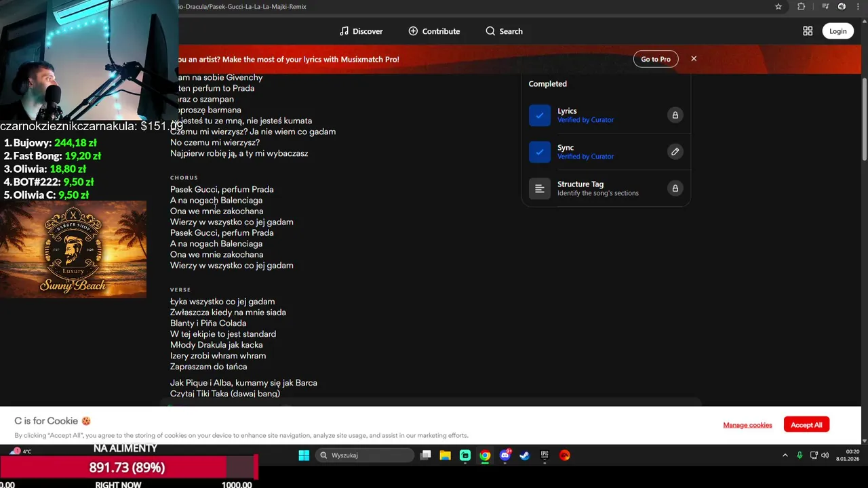Click the Sunny Beach barber shop logo
The image size is (868, 488).
[x=73, y=249]
